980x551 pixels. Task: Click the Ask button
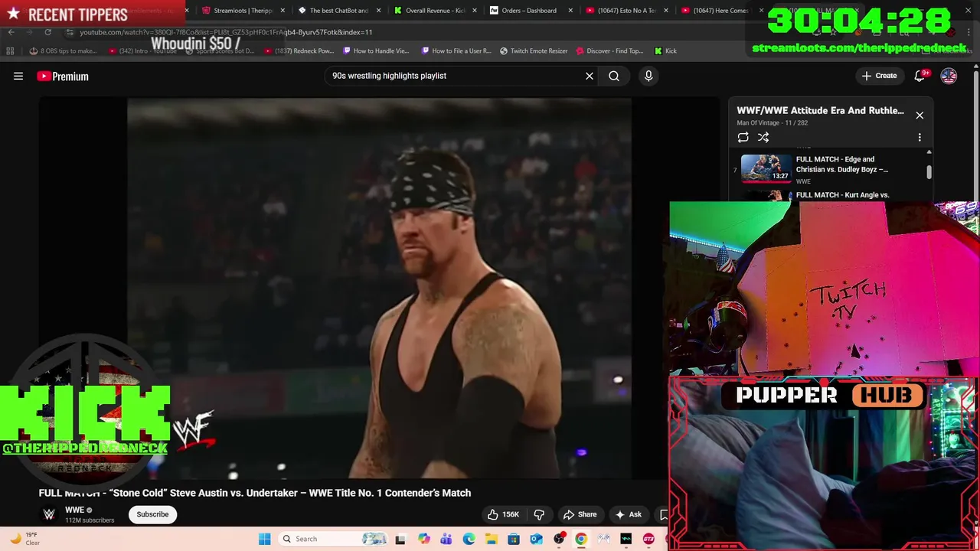coord(629,514)
